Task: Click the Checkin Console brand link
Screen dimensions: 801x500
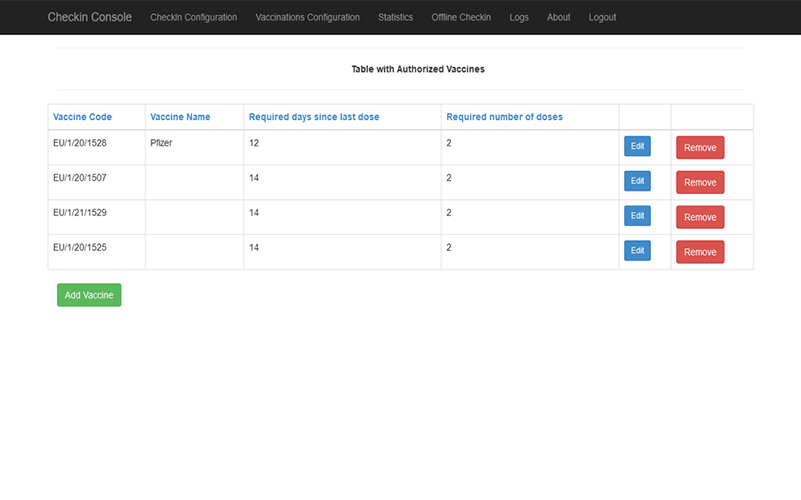Action: tap(89, 17)
